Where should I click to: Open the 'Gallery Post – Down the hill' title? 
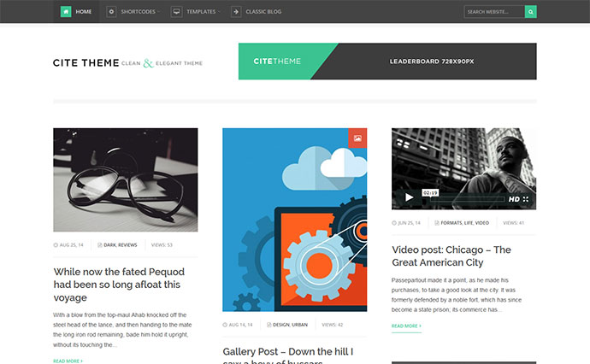[288, 355]
